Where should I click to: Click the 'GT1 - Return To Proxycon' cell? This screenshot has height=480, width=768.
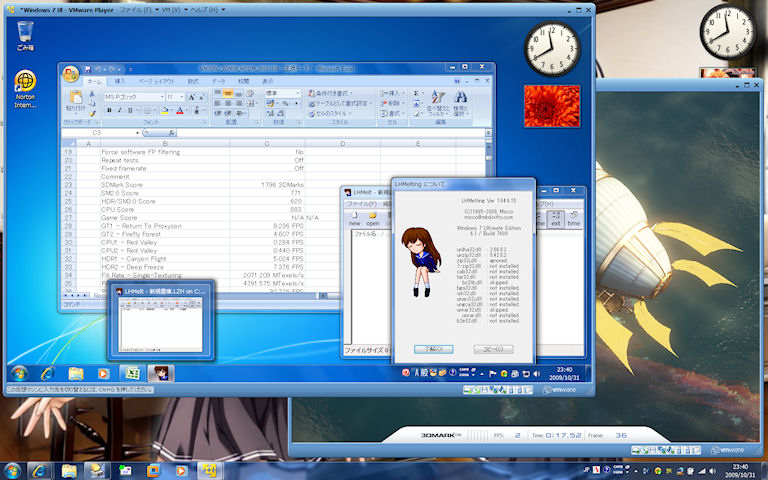[x=165, y=226]
